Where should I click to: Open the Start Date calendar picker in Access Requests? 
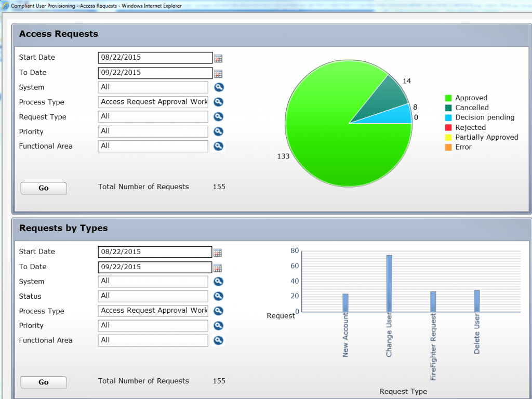point(218,58)
